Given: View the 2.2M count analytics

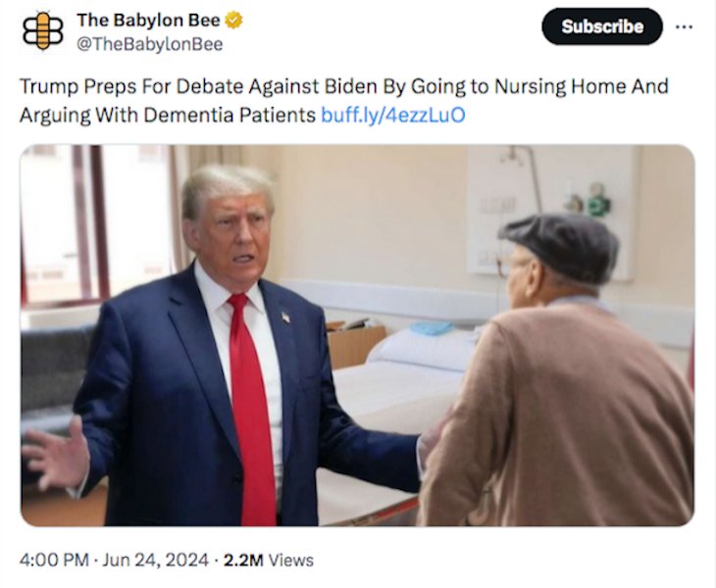Looking at the screenshot, I should point(243,560).
